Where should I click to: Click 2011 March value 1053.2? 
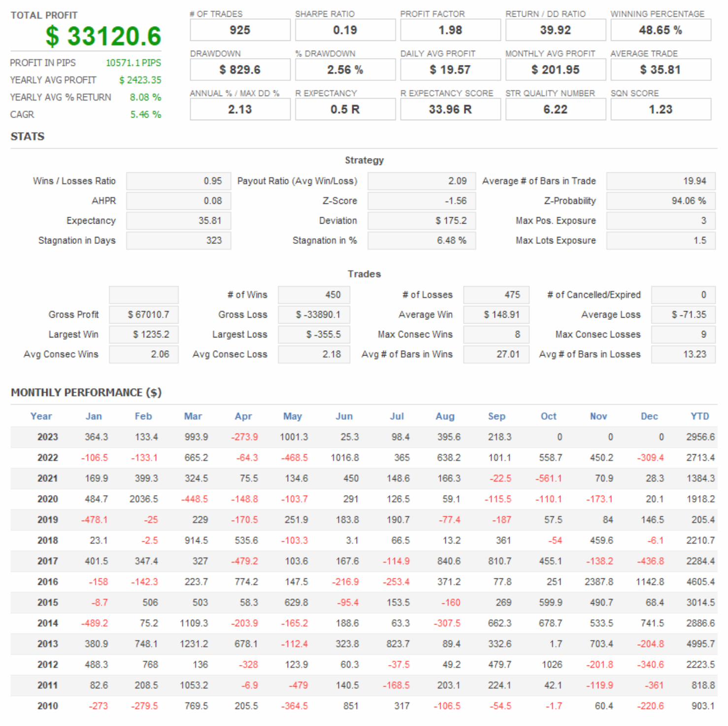(194, 685)
